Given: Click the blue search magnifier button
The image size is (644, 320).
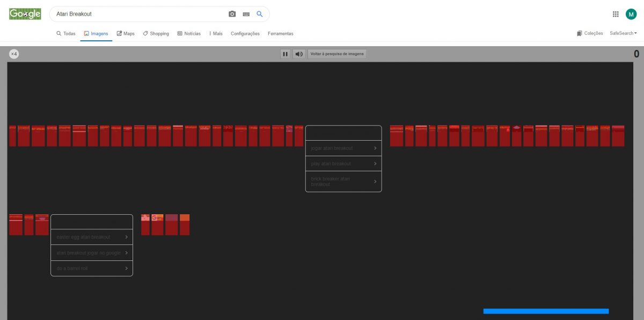Looking at the screenshot, I should pos(260,14).
